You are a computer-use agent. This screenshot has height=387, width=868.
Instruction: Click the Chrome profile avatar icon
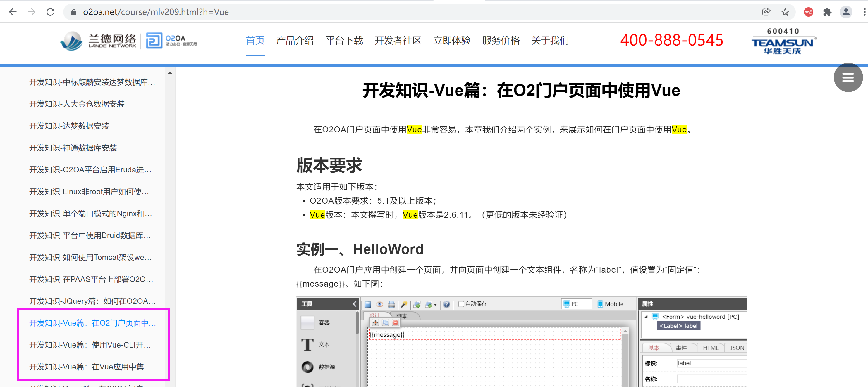coord(846,12)
